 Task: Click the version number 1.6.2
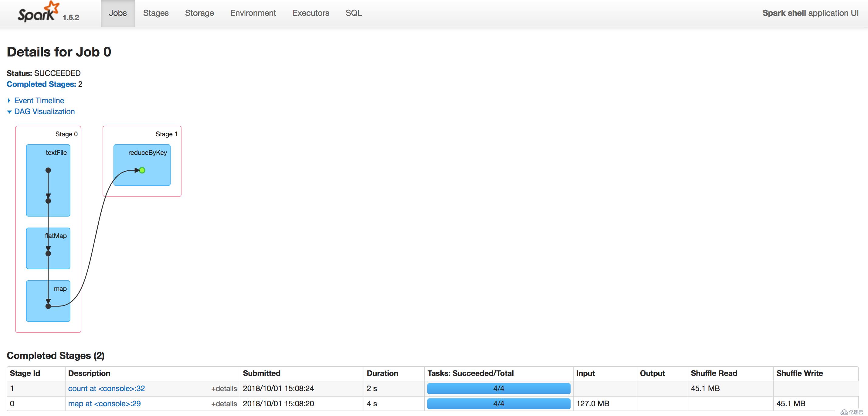[71, 18]
